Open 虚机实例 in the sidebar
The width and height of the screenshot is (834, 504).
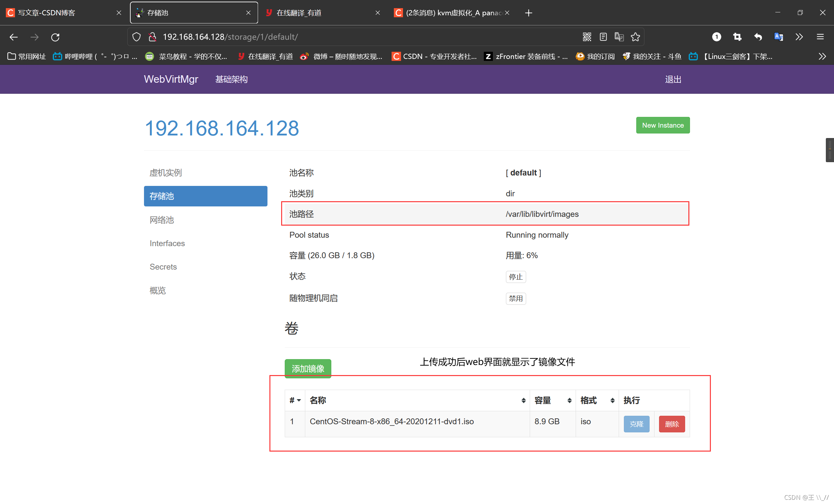pos(206,173)
